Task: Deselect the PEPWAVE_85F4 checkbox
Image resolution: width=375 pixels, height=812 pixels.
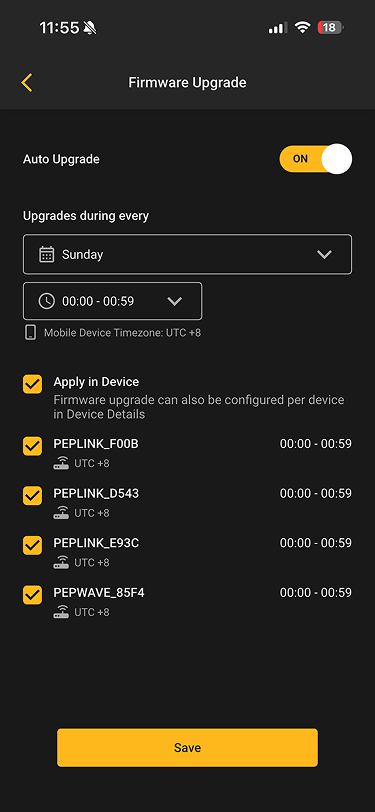Action: [x=33, y=595]
